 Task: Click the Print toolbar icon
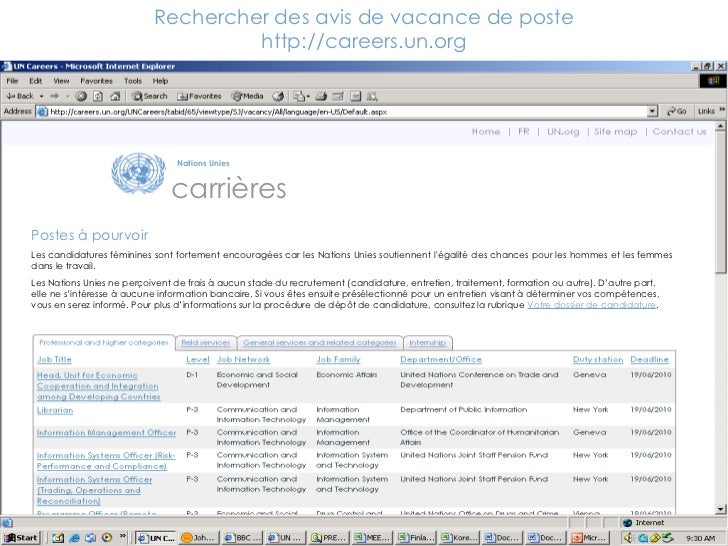[x=321, y=96]
